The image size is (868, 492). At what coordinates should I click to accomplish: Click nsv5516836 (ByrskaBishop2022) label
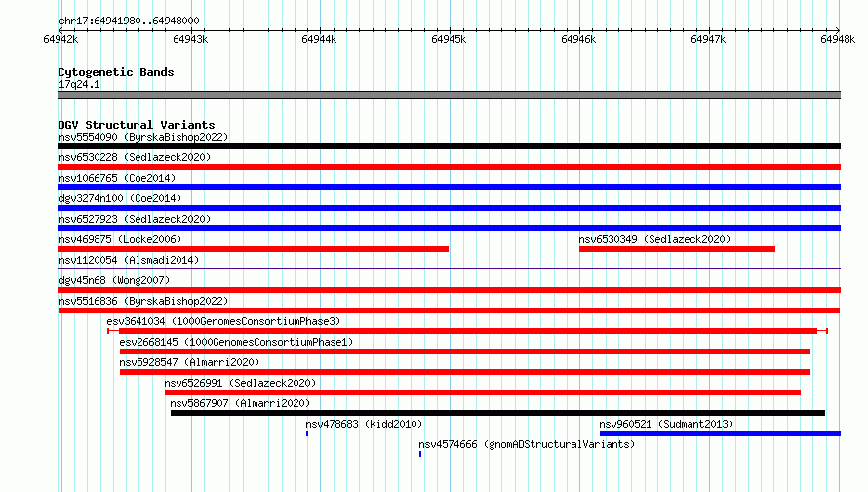[143, 301]
